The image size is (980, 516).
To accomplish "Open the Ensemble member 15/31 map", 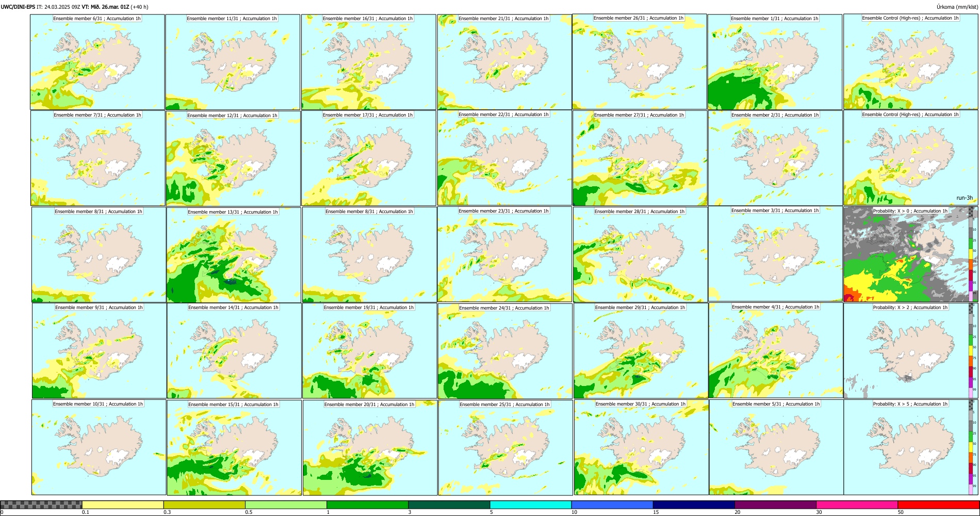I will coord(234,448).
